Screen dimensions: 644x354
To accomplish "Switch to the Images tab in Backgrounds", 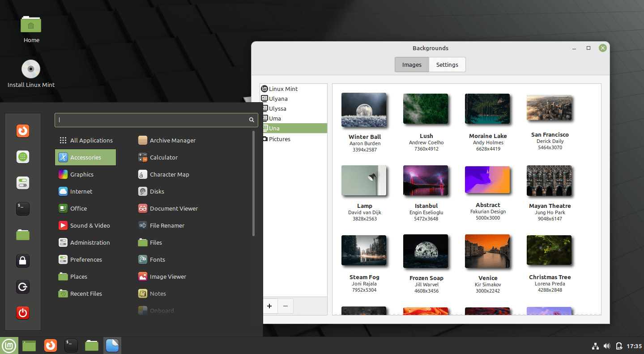I will click(412, 65).
